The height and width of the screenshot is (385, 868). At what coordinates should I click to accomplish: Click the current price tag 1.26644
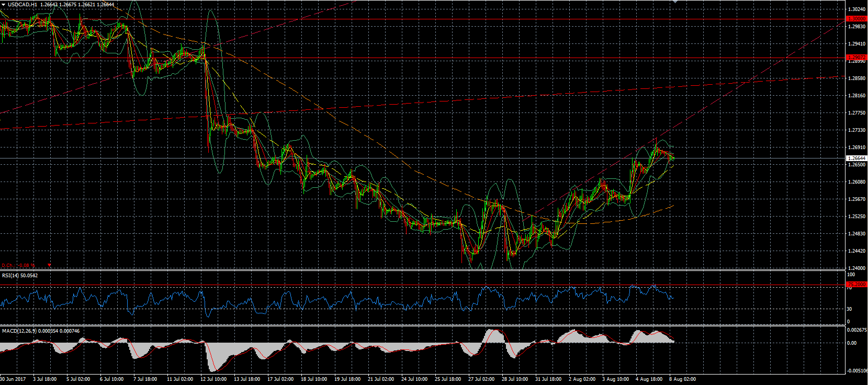tap(856, 158)
